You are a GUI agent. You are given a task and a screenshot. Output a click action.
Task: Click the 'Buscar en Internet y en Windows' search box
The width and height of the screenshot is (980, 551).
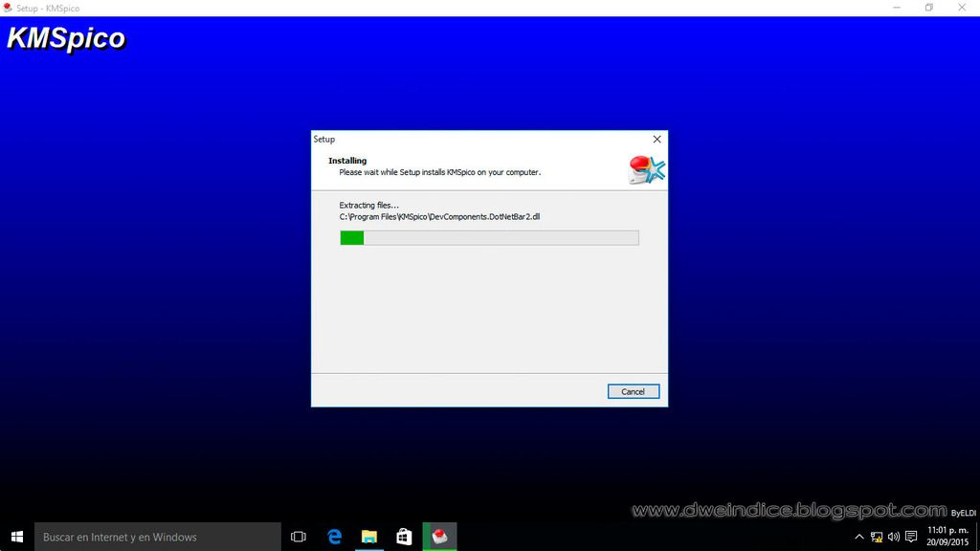[158, 537]
